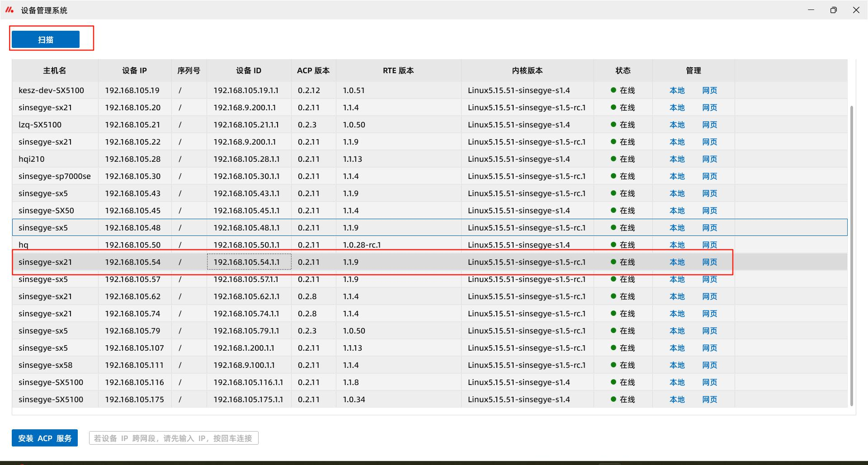The image size is (868, 465).
Task: Click 网页 for device 192.168.105.43
Action: point(710,193)
